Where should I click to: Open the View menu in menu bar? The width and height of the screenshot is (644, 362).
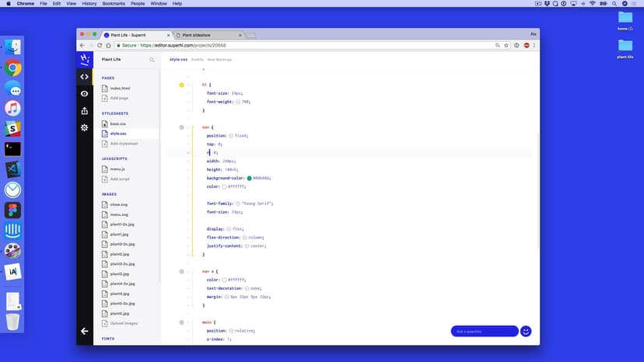[72, 4]
